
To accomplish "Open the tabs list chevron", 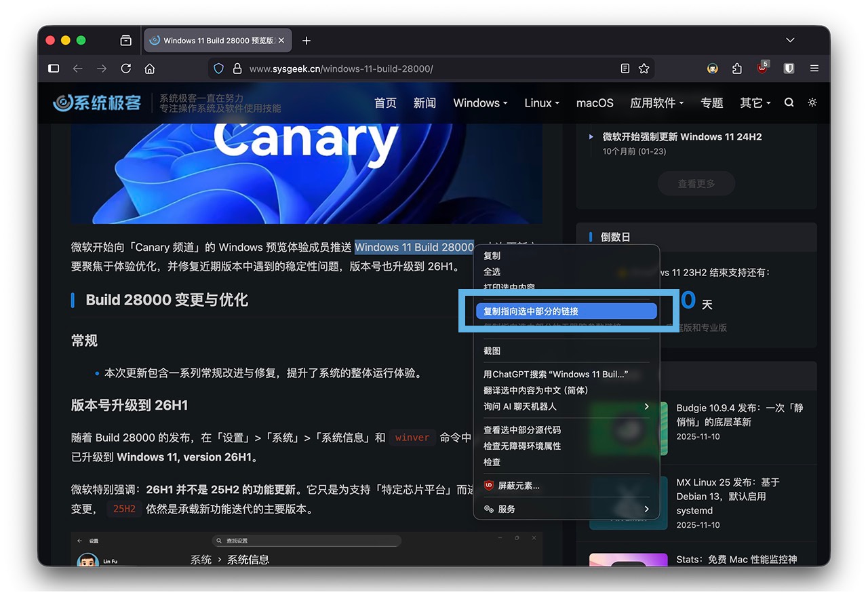I will pos(789,40).
